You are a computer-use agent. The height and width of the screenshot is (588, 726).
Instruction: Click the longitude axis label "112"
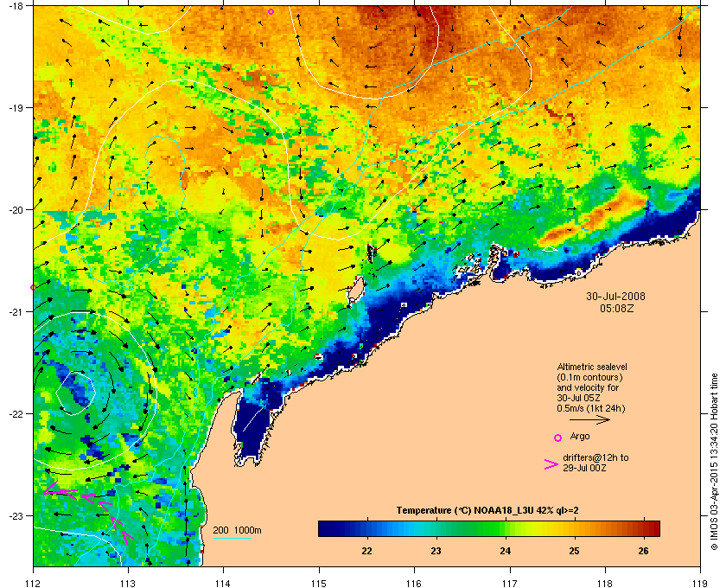pos(34,584)
